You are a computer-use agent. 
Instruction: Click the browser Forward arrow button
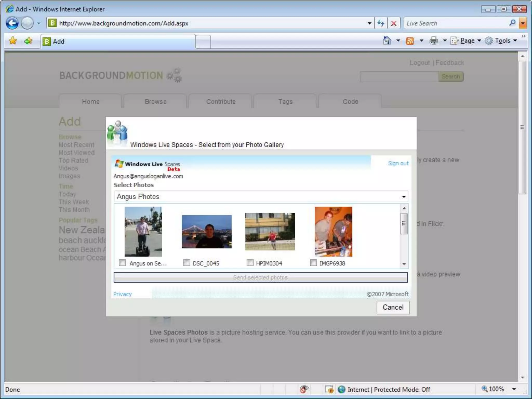click(27, 23)
